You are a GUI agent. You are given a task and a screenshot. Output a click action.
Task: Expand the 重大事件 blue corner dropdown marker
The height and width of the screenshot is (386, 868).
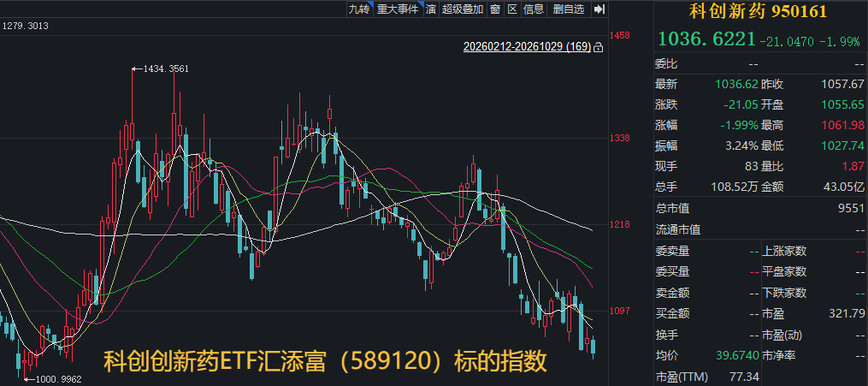pyautogui.click(x=421, y=4)
